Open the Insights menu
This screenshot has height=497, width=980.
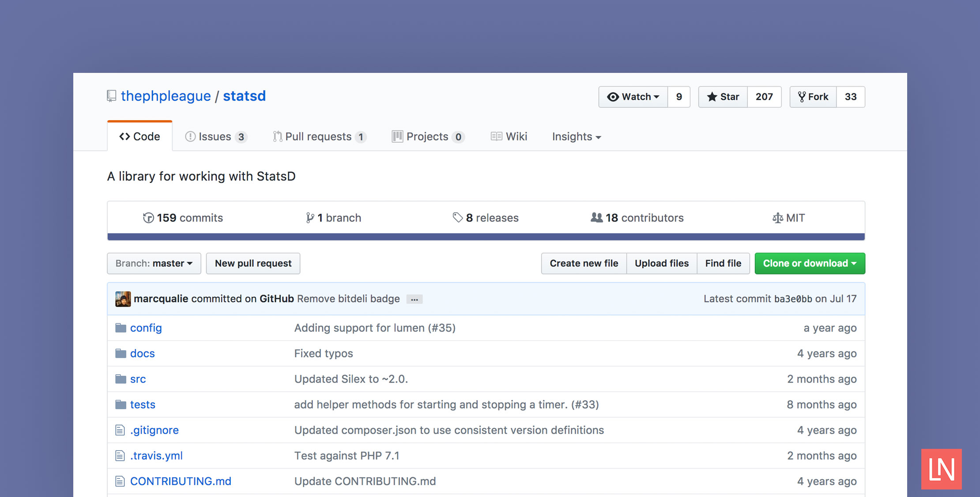click(575, 137)
